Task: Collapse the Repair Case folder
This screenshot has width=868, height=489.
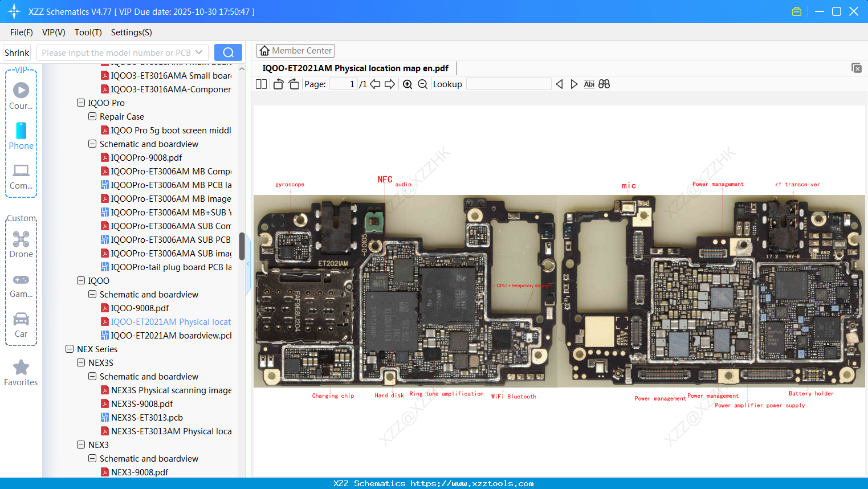Action: 92,117
